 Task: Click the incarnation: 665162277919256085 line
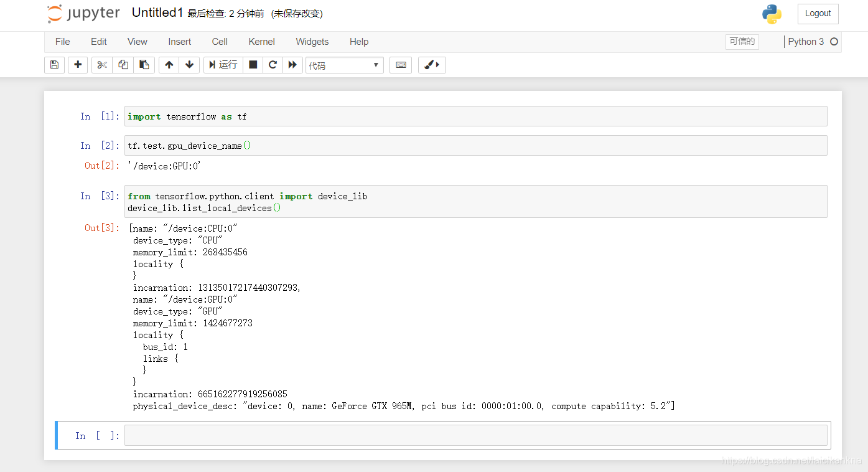[x=210, y=394]
